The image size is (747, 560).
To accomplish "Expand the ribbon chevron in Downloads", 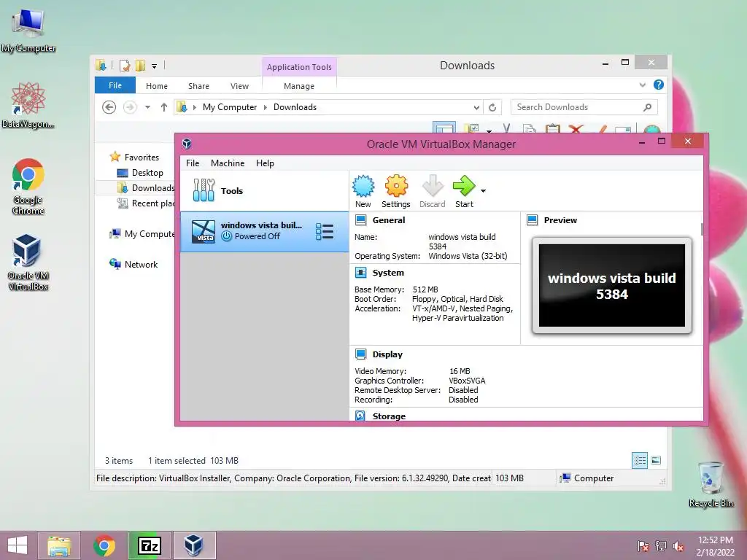I will point(643,85).
